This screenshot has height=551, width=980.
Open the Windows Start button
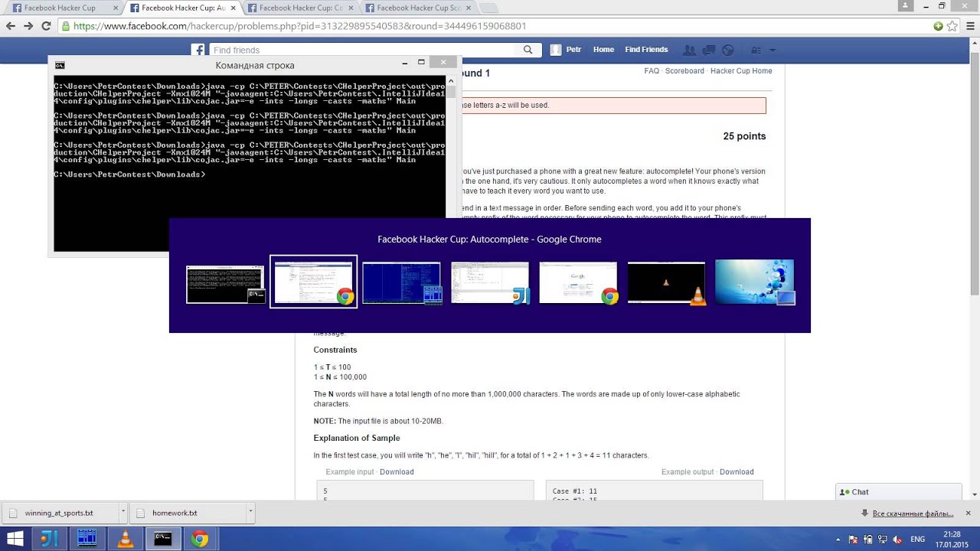pyautogui.click(x=15, y=539)
